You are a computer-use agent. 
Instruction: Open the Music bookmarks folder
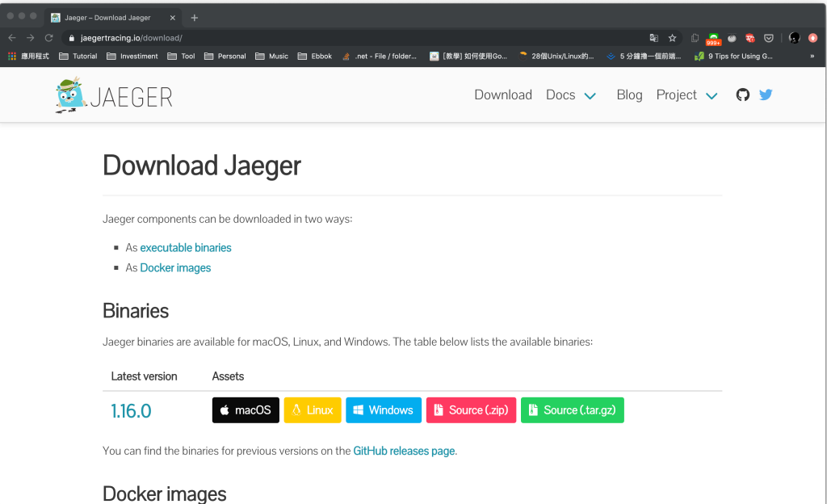click(x=271, y=56)
